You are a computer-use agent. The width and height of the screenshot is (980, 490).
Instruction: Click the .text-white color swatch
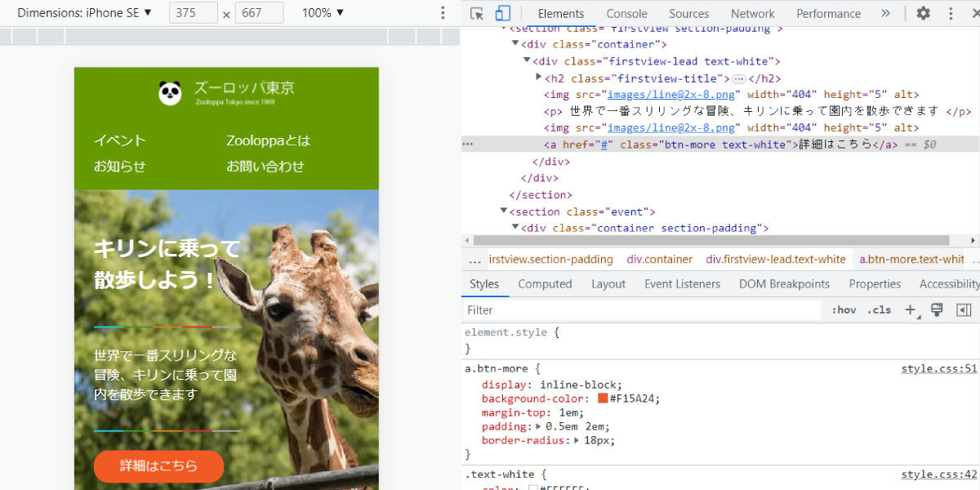(533, 488)
